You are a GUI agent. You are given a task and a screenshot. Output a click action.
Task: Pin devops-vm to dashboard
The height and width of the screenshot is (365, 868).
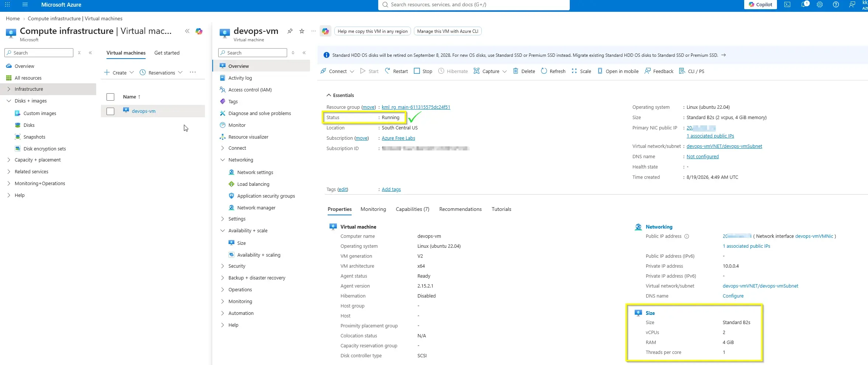pos(290,31)
